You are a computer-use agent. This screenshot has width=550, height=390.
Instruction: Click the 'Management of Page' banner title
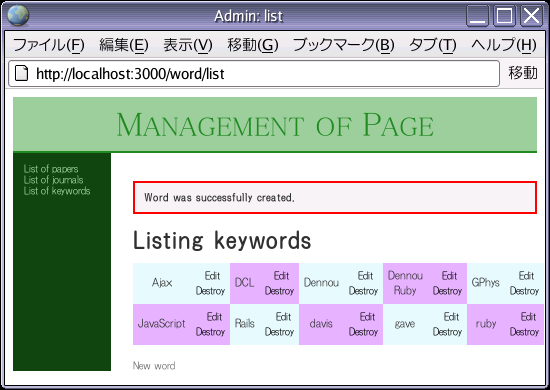coord(275,125)
